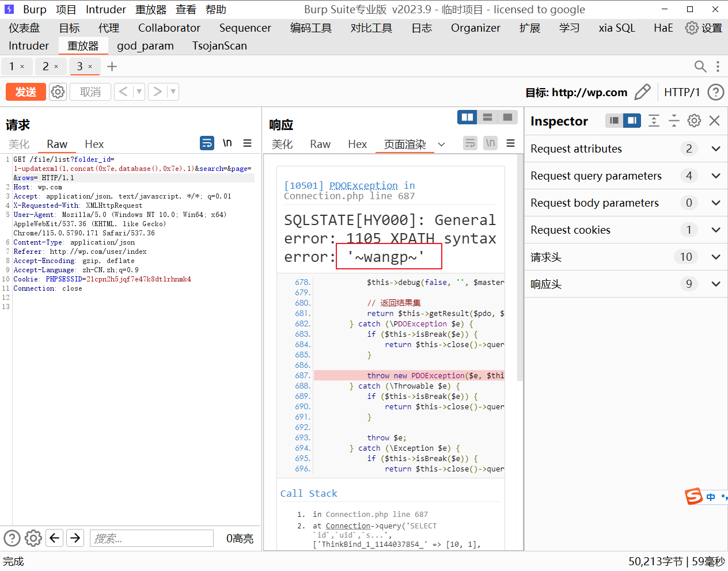Switch to top-bottom request/response layout
Viewport: 728px width, 571px height.
487,117
